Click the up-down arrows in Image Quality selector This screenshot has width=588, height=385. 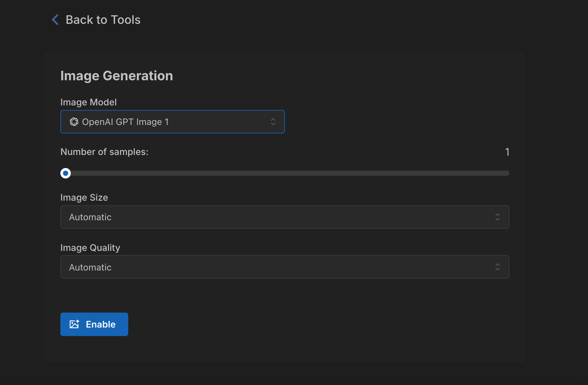click(498, 267)
